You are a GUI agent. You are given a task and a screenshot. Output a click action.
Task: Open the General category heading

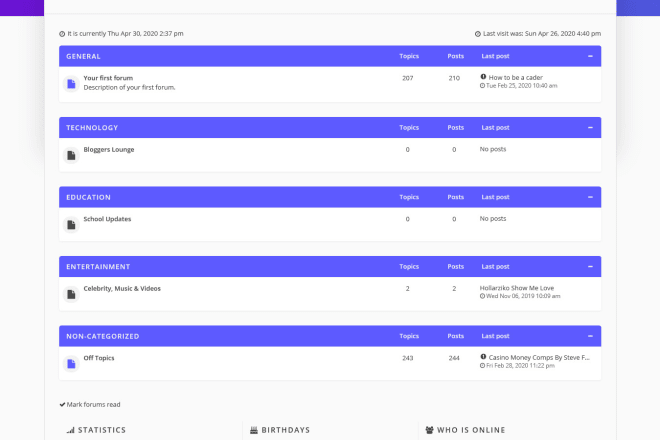tap(83, 56)
